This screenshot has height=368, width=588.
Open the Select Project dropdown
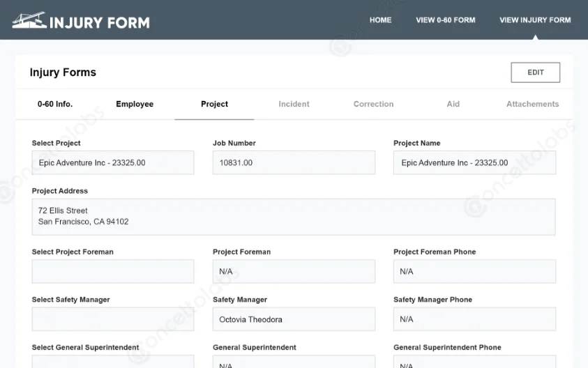(x=113, y=162)
